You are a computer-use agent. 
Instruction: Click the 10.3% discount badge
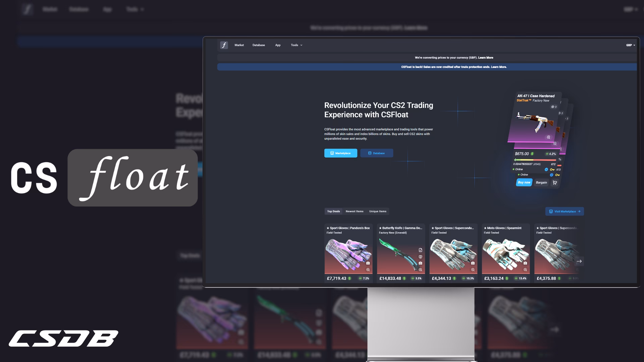(468, 279)
